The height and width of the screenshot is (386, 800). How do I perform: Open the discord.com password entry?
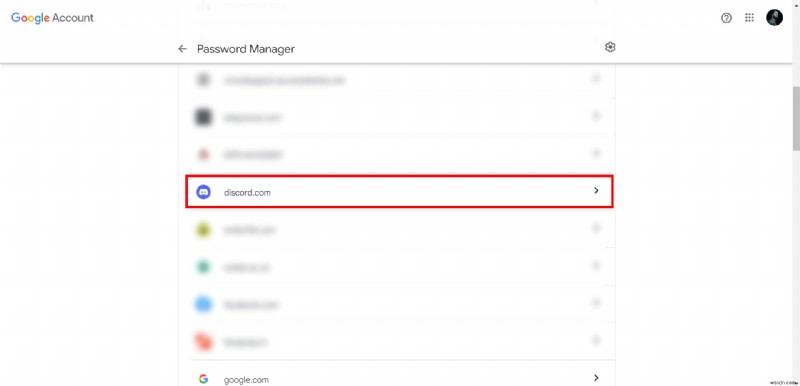tap(399, 192)
